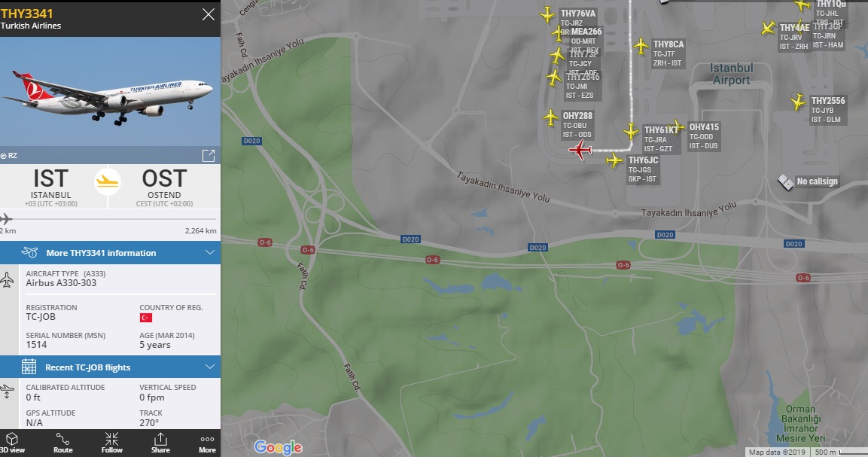Select the No callsign ground vehicle icon
The image size is (868, 457).
(785, 181)
